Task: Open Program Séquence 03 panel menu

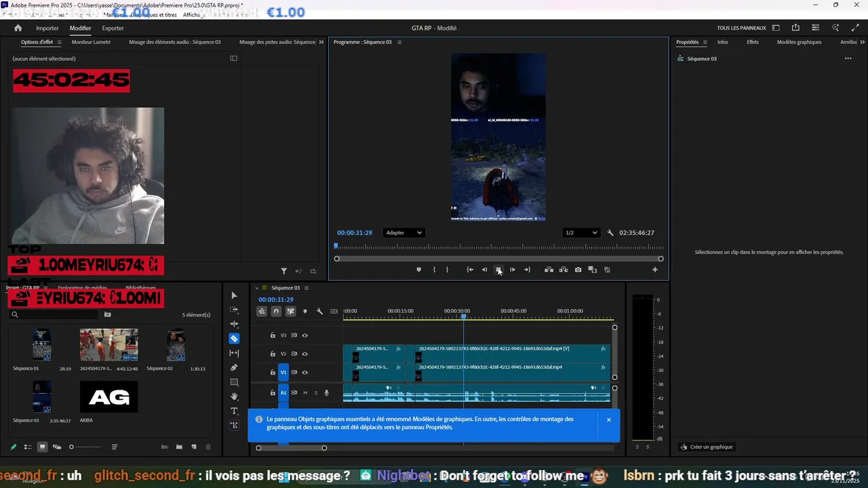Action: point(399,42)
